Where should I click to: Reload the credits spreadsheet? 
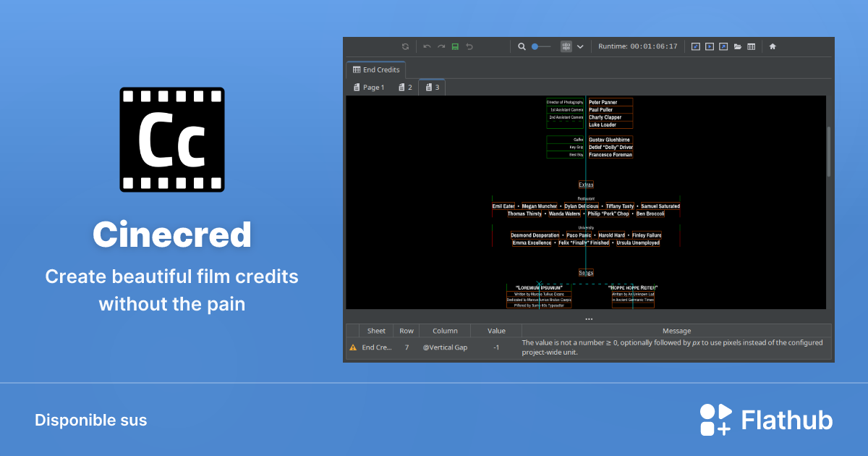405,46
